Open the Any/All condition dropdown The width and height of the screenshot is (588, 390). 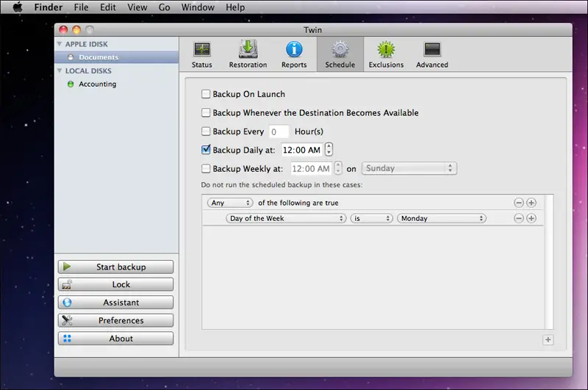pos(230,203)
